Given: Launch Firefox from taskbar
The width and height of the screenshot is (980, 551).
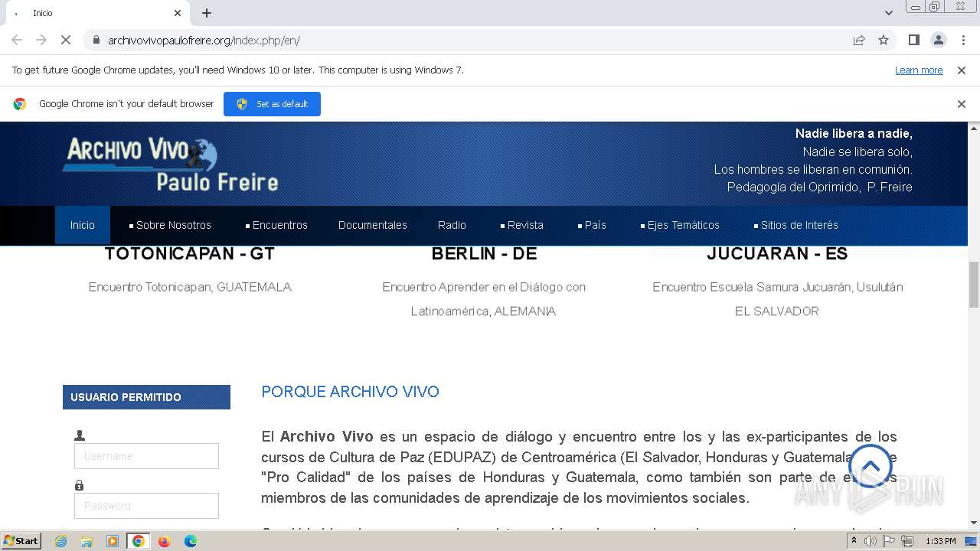Looking at the screenshot, I should [165, 541].
